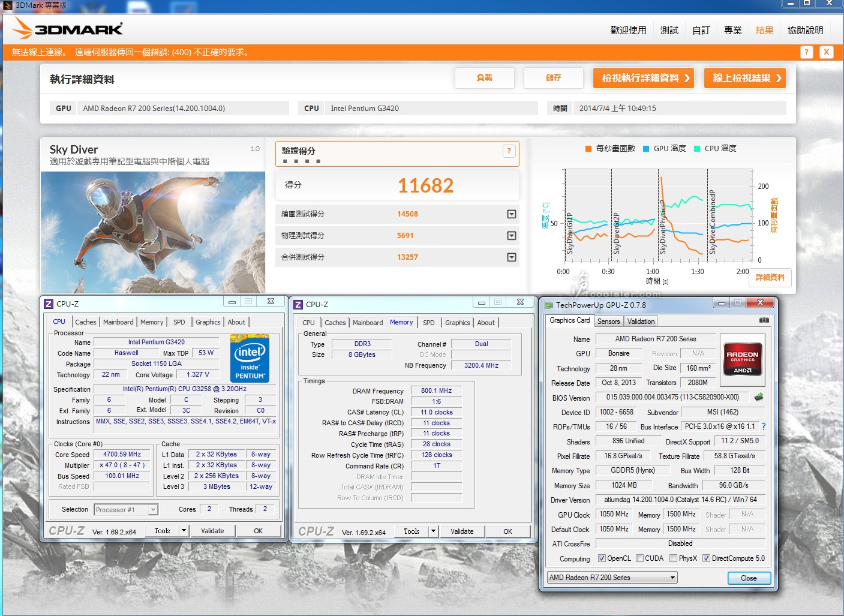Click the Bus Interface question mark in GPU-Z
The image size is (844, 616).
click(x=764, y=426)
